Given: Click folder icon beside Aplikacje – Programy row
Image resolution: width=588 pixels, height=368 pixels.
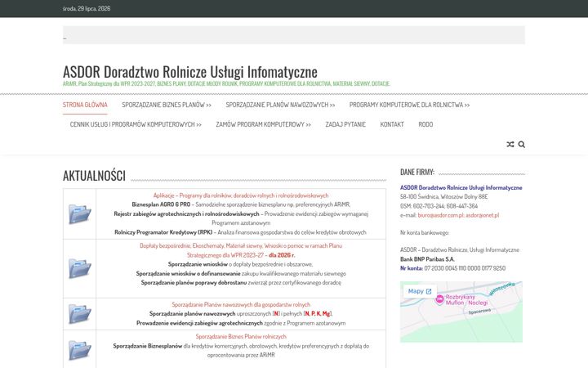Looking at the screenshot, I should click(x=79, y=213).
